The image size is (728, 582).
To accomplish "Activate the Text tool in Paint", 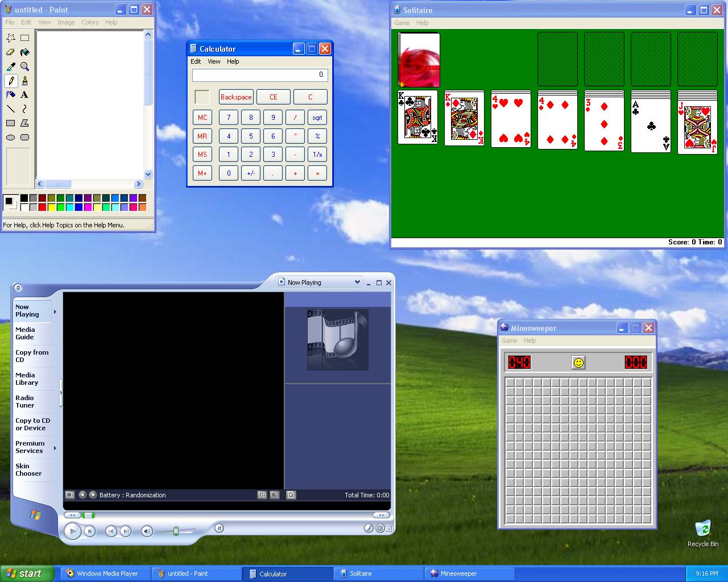I will (24, 95).
